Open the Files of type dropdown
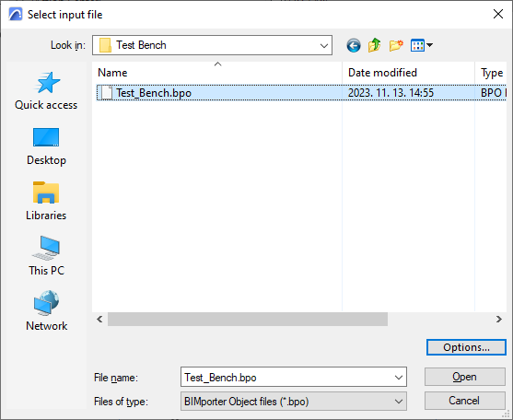 (x=294, y=402)
